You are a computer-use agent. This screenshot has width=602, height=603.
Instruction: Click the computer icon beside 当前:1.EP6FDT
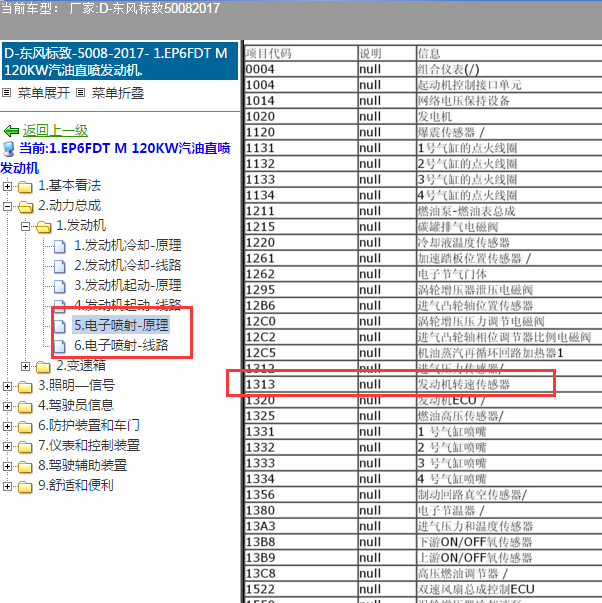coord(8,149)
